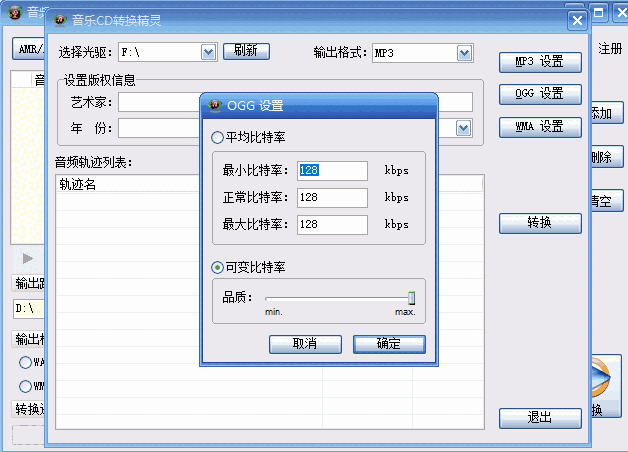Open the dropdown beside the year field

tap(463, 128)
